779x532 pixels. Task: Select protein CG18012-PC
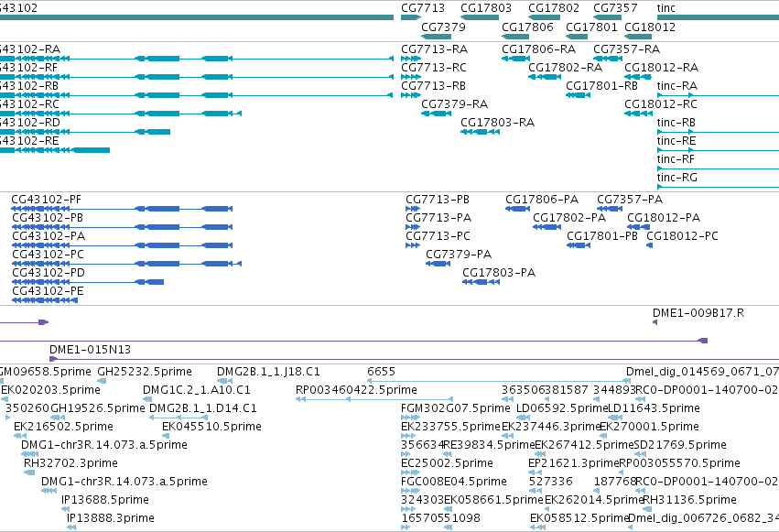[649, 245]
